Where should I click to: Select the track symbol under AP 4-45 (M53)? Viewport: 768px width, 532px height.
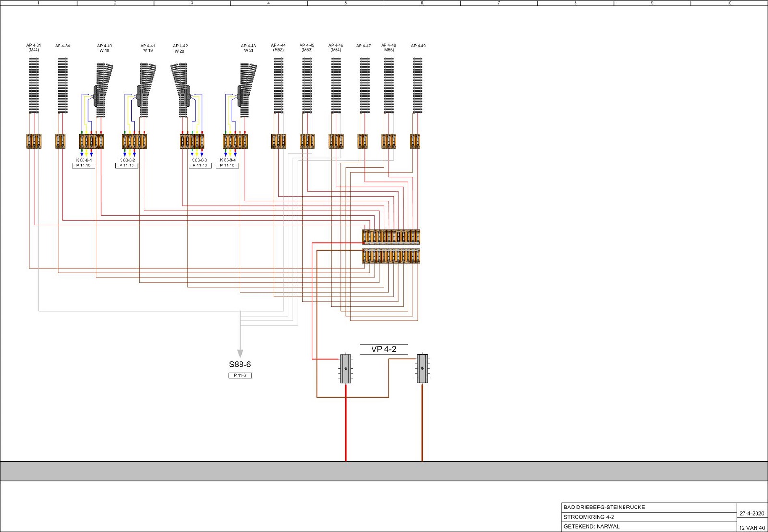(307, 85)
